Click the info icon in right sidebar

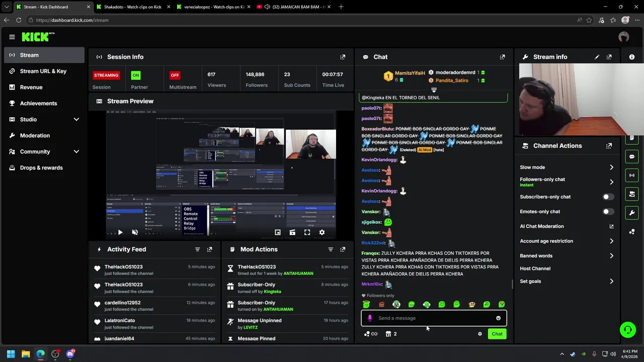[632, 57]
